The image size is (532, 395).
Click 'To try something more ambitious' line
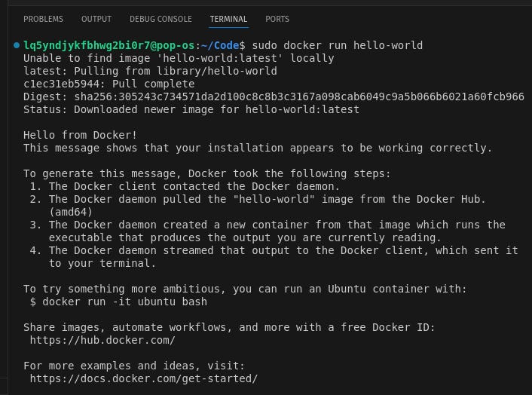(x=245, y=289)
